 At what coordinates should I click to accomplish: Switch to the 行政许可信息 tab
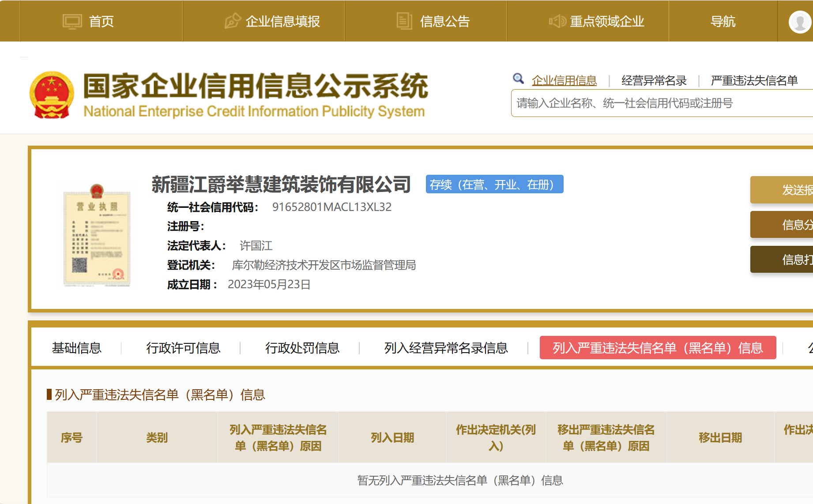point(183,348)
